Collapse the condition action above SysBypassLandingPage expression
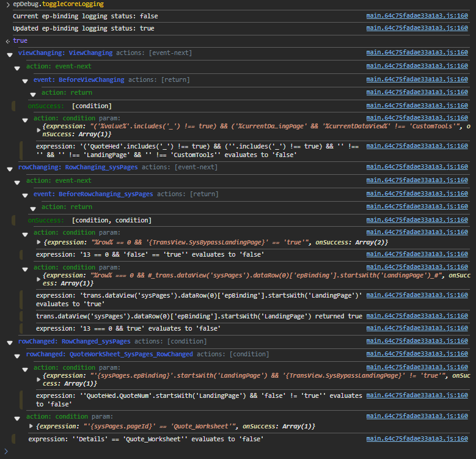Screen dimensions: 476x459 pyautogui.click(x=25, y=234)
